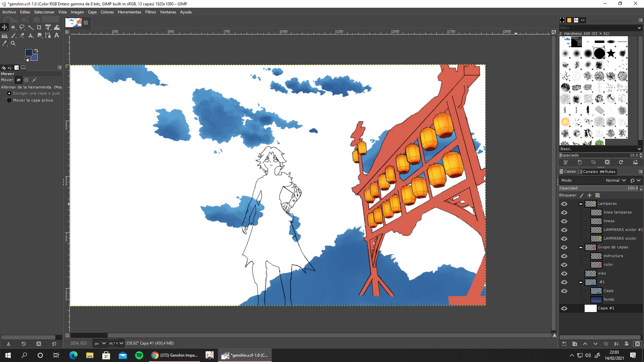This screenshot has height=362, width=644.
Task: Choose the Fuzzy Select magic wand tool
Action: point(31,27)
